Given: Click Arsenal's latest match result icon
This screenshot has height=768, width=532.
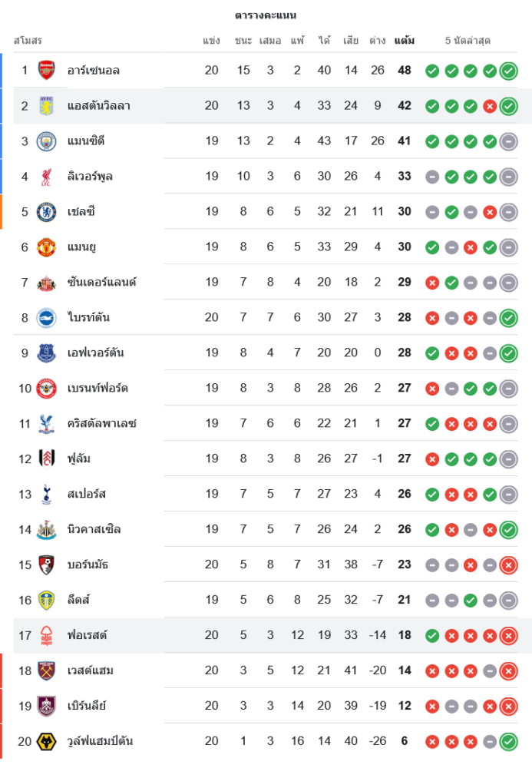Looking at the screenshot, I should pyautogui.click(x=508, y=71).
